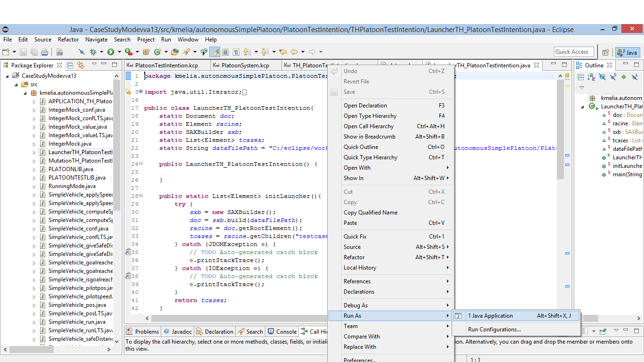Expand the RunningMode.java tree node

click(34, 186)
